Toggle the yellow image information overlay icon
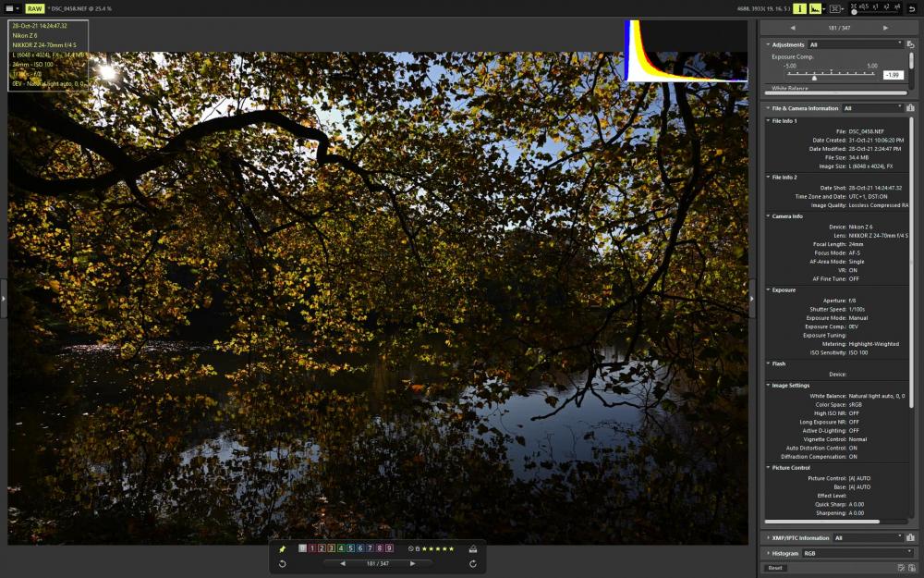The height and width of the screenshot is (578, 924). click(799, 9)
